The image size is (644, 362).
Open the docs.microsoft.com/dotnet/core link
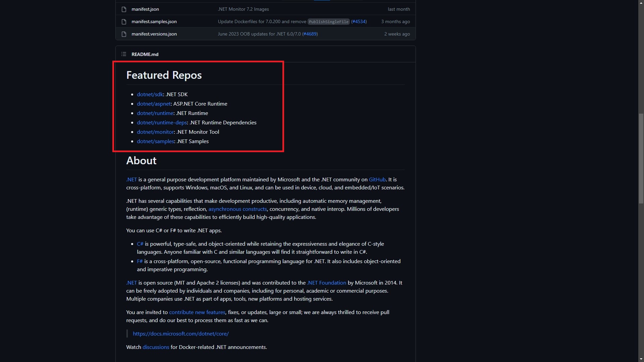181,334
